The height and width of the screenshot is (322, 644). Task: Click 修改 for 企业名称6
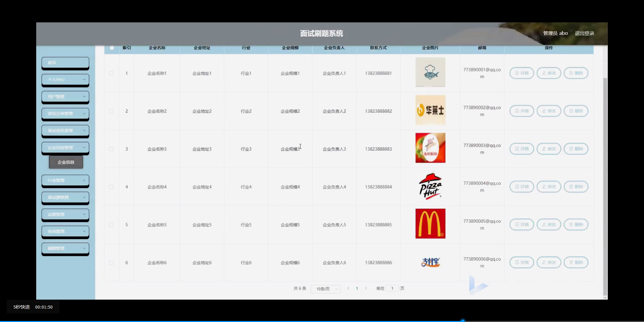549,263
